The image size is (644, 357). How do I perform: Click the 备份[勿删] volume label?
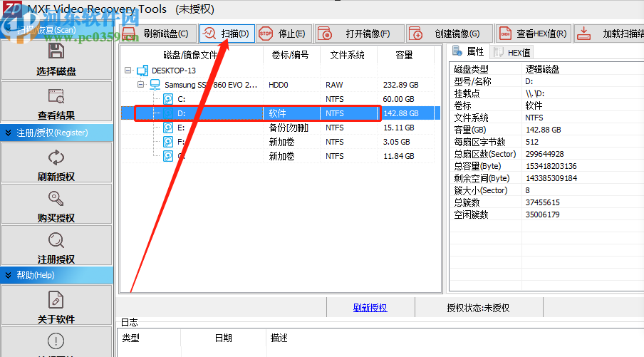click(x=289, y=128)
